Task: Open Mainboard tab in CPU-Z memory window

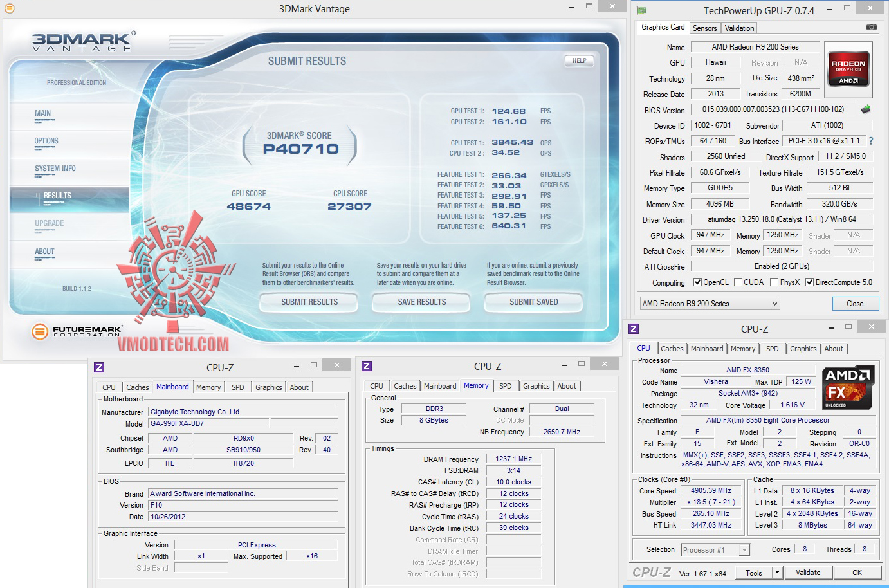Action: click(x=440, y=386)
